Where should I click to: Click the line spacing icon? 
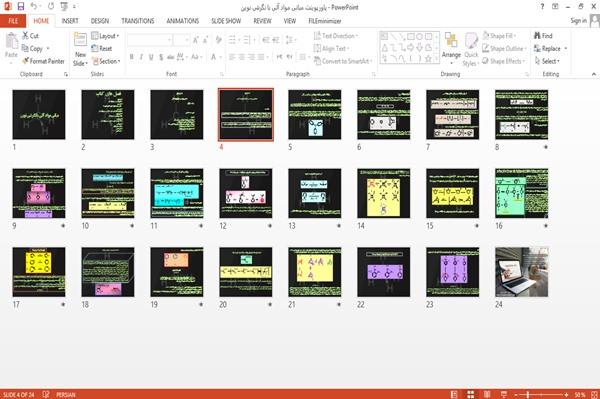pyautogui.click(x=291, y=39)
